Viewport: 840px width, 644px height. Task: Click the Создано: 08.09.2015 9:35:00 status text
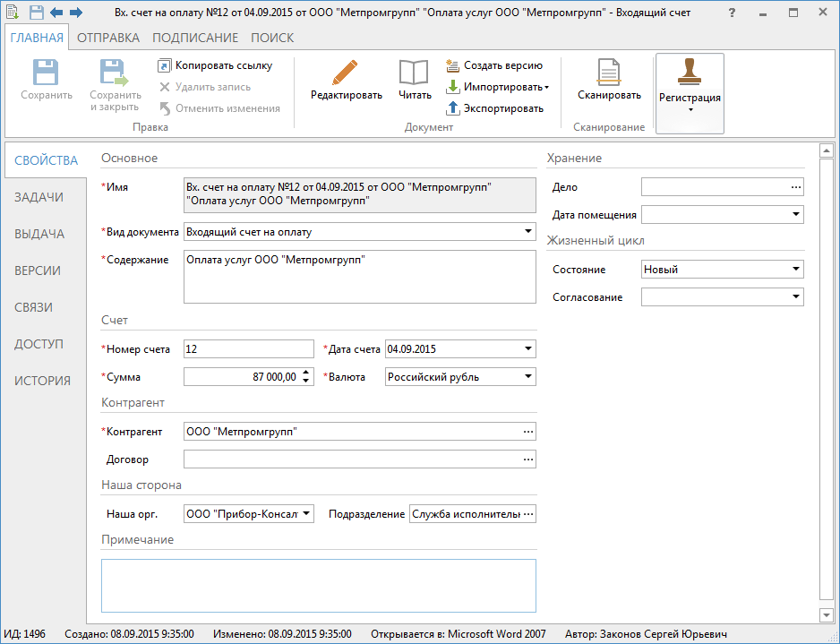pos(129,634)
